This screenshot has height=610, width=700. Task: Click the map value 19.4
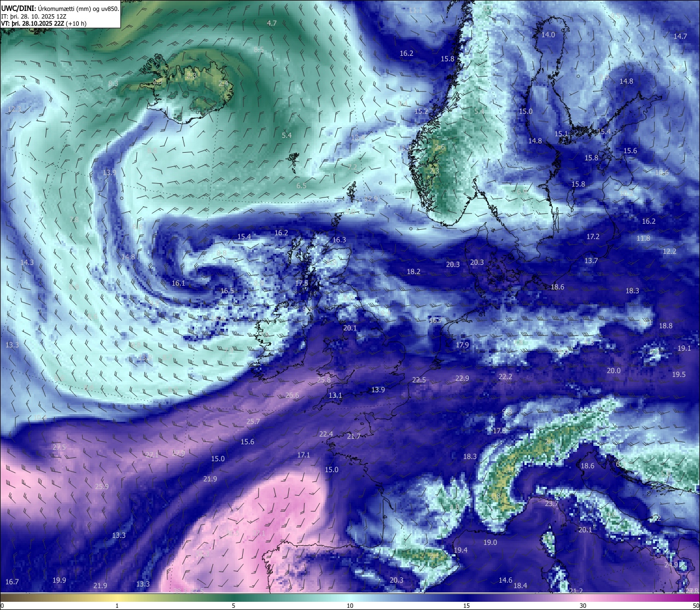coord(460,550)
